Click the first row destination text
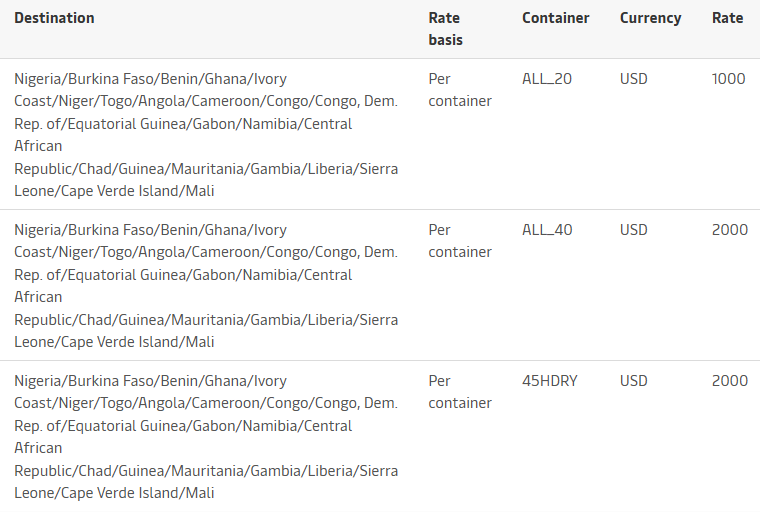Image resolution: width=760 pixels, height=512 pixels. pyautogui.click(x=205, y=134)
